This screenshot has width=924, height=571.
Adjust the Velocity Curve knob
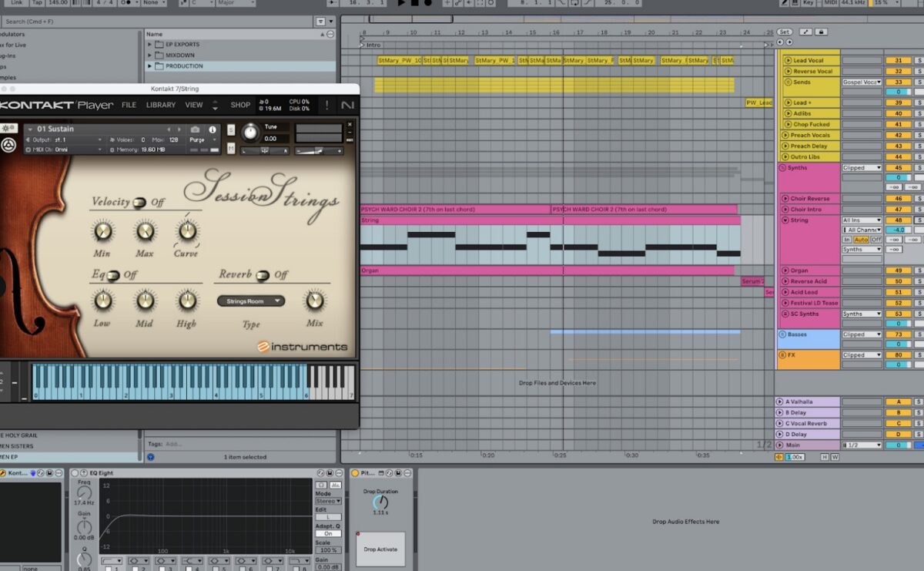point(186,230)
